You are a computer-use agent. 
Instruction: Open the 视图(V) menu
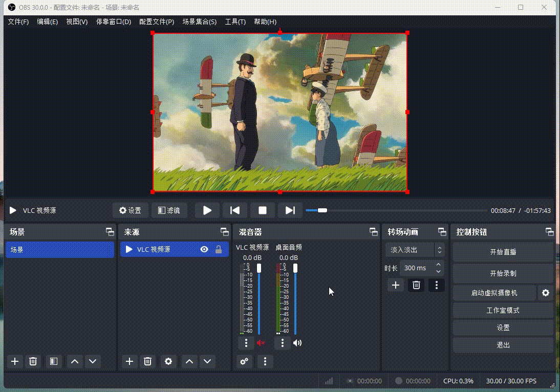coord(77,22)
